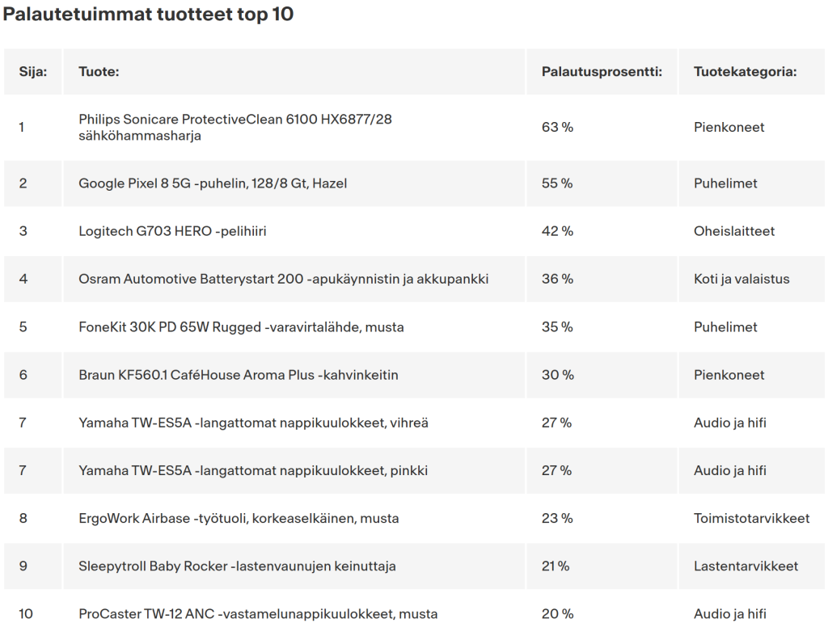Select the Philips Sonicare ProtectiveClean product name
This screenshot has height=644, width=828.
tap(234, 128)
